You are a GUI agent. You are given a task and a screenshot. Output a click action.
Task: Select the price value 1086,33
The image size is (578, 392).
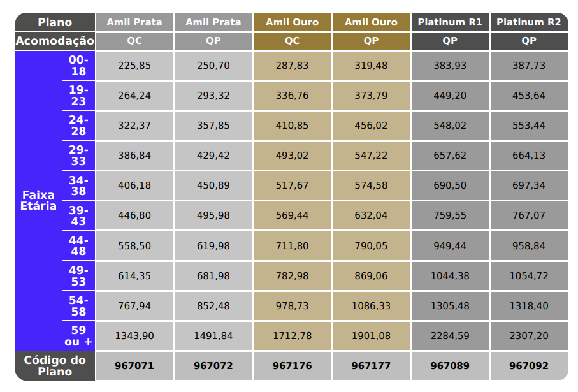pos(371,306)
